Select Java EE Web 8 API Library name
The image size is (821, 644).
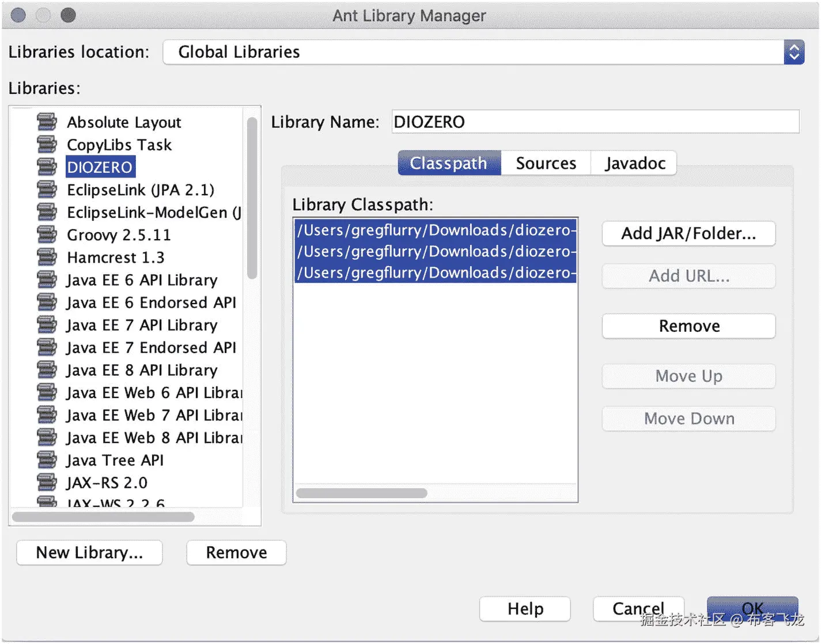(x=154, y=438)
